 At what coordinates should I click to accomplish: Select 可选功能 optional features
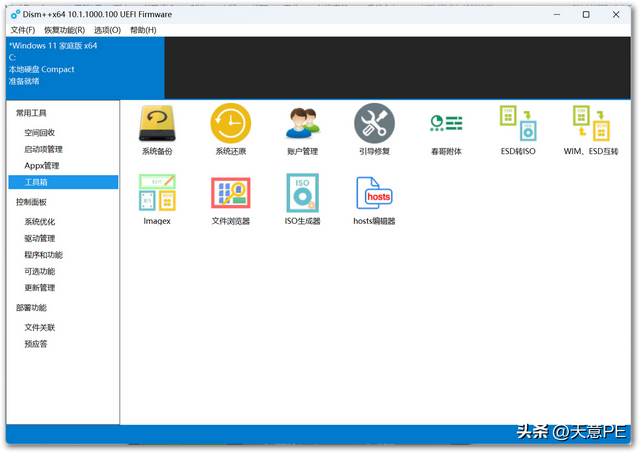tap(40, 271)
